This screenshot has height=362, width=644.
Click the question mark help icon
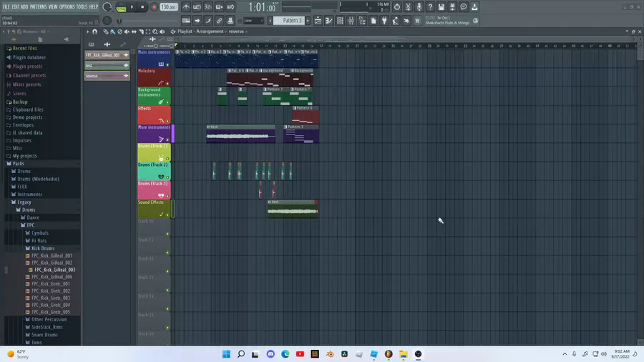(x=430, y=7)
